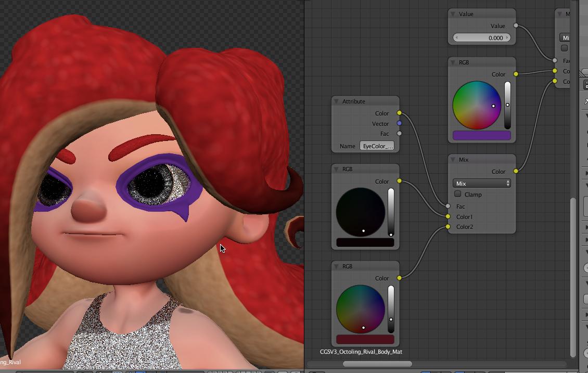
Task: Adjust brightness slider on dark red RGB node
Action: 391,309
